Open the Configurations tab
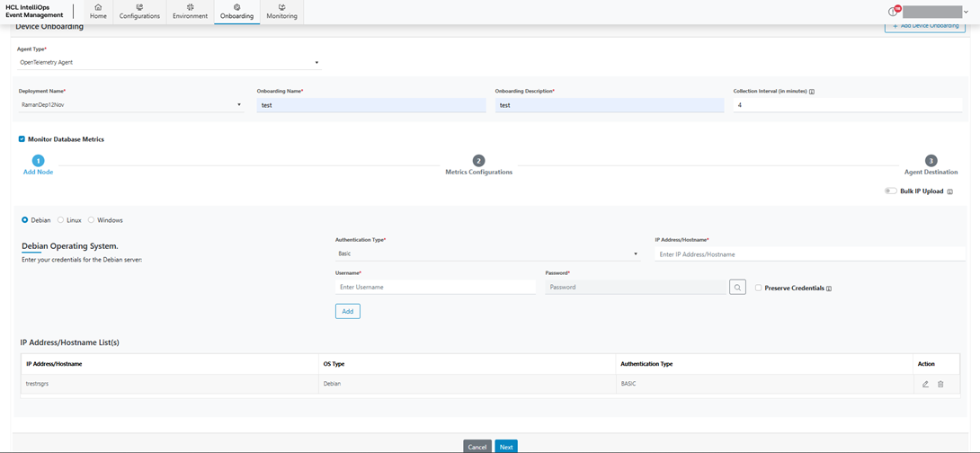 pyautogui.click(x=139, y=12)
